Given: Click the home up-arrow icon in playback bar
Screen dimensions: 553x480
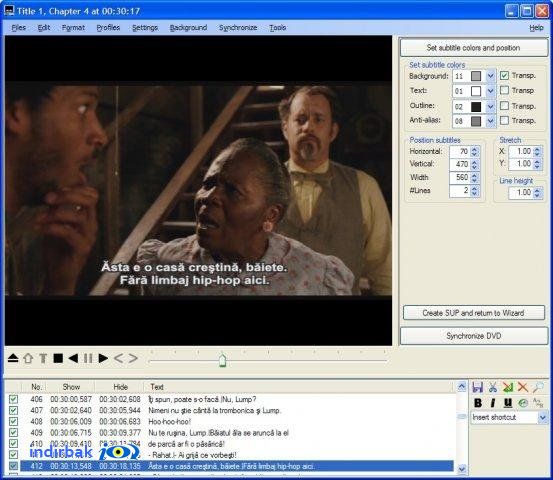Looking at the screenshot, I should point(28,358).
